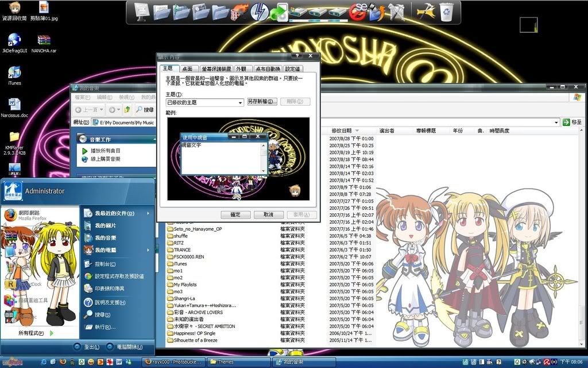Click 搜尋 in the 我的音樂 toolbar
Viewport: 588px width, 368px height.
[x=145, y=110]
